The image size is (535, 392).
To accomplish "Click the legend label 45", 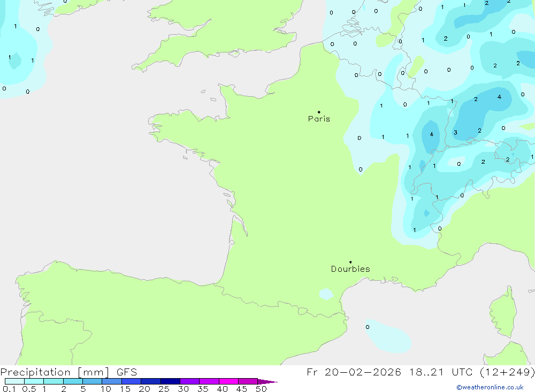I will click(242, 389).
